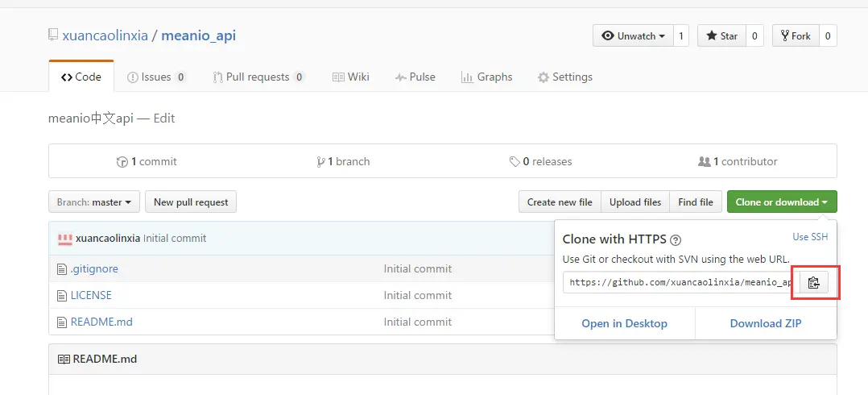This screenshot has height=395, width=868.
Task: Open the .gitignore file
Action: pyautogui.click(x=94, y=269)
